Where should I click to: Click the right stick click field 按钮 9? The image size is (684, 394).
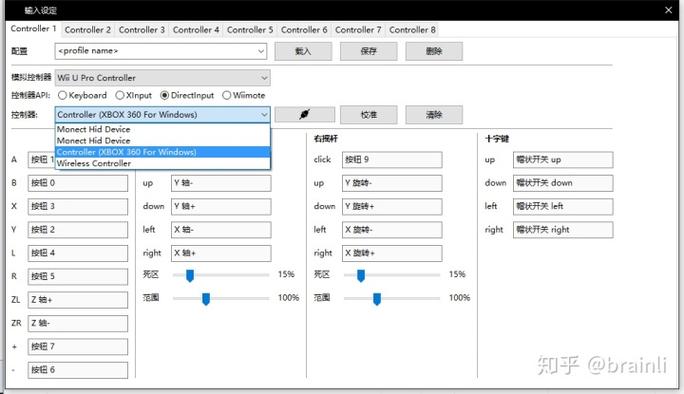pyautogui.click(x=392, y=160)
